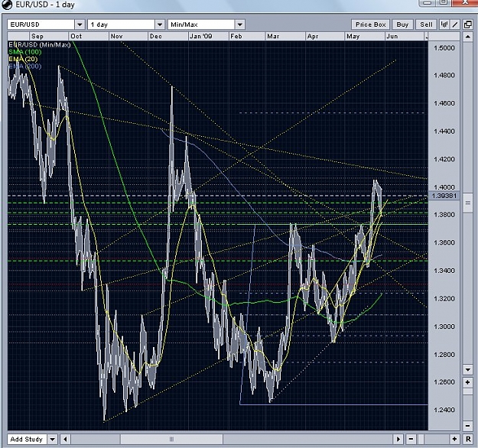The width and height of the screenshot is (478, 448).
Task: Reset chart view with R button
Action: click(468, 439)
